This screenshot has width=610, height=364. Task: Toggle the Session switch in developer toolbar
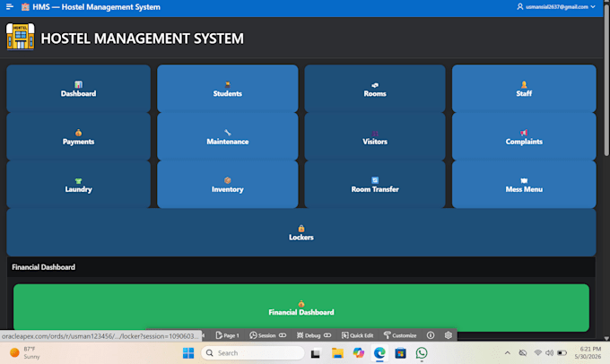[x=283, y=335]
